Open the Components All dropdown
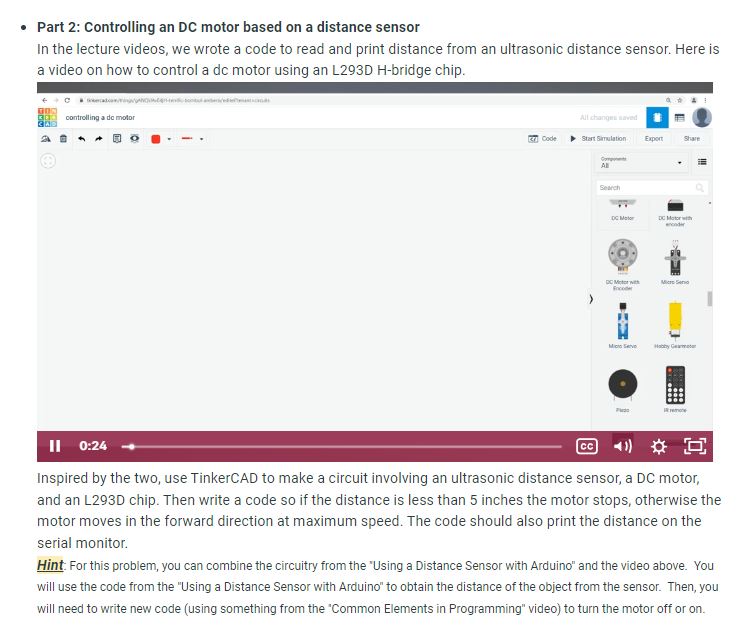The height and width of the screenshot is (643, 744). click(x=641, y=162)
